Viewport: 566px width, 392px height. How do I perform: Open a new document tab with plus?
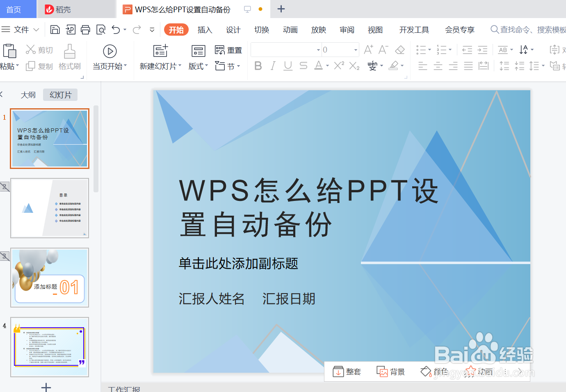pos(281,9)
